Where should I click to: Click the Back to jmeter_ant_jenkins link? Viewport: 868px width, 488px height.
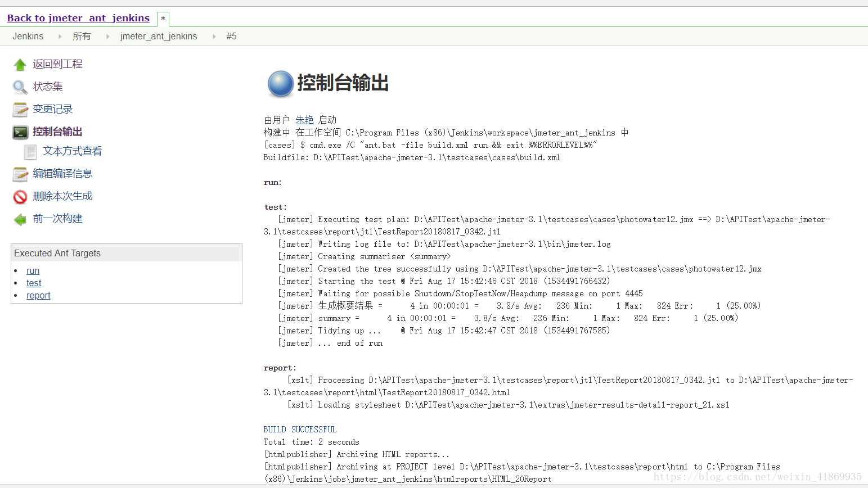[x=78, y=18]
